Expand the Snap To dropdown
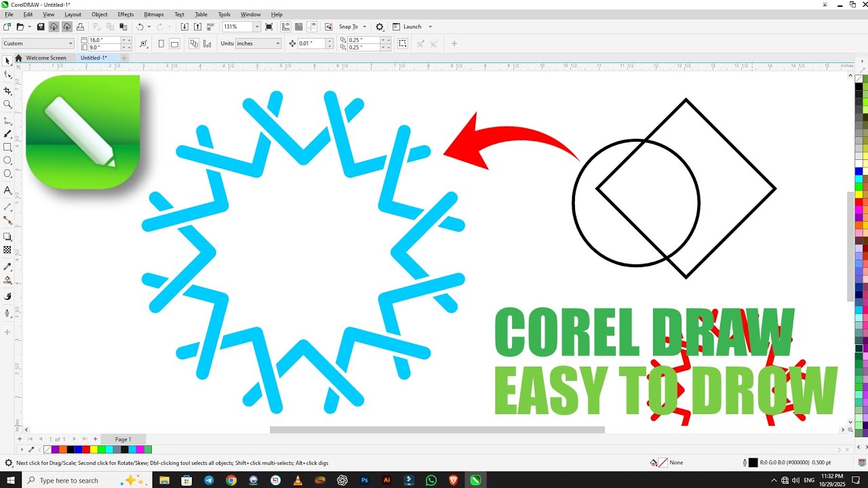This screenshot has width=868, height=488. pos(364,27)
